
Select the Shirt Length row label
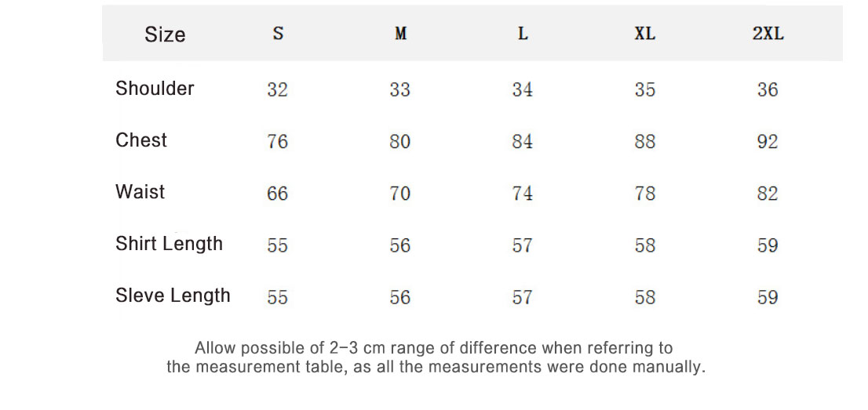coord(169,244)
